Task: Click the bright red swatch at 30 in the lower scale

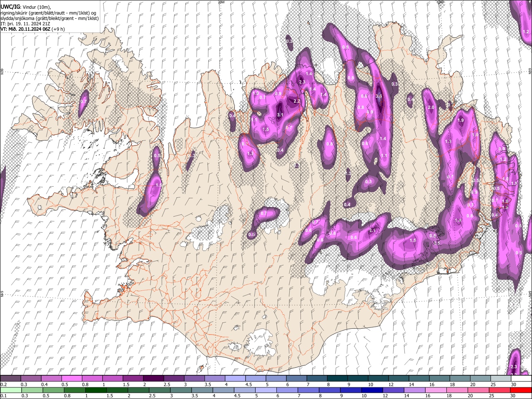Action: [522, 390]
